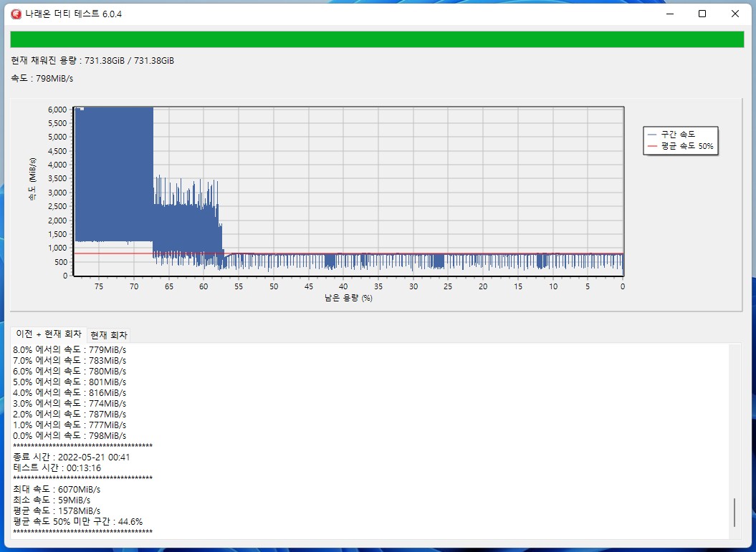
Task: Click the 테스트 시간 : 00:13:16 line
Action: 57,468
